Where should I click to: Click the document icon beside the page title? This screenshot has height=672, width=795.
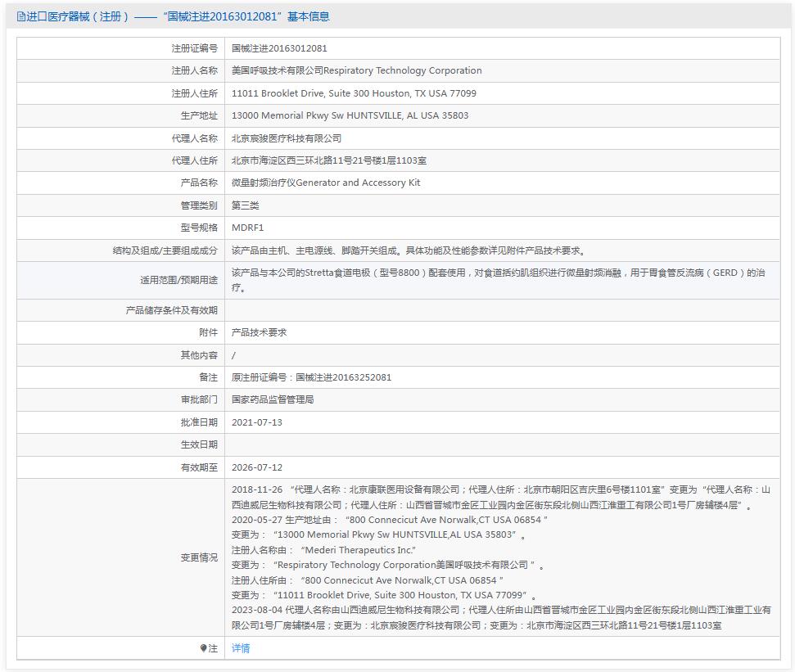(20, 16)
